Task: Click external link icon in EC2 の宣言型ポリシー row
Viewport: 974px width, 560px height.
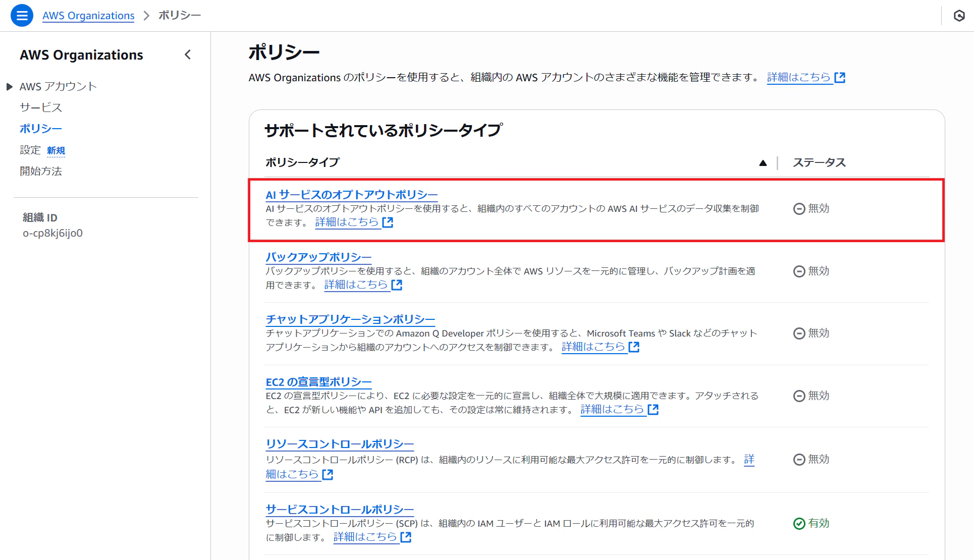Action: pyautogui.click(x=653, y=410)
